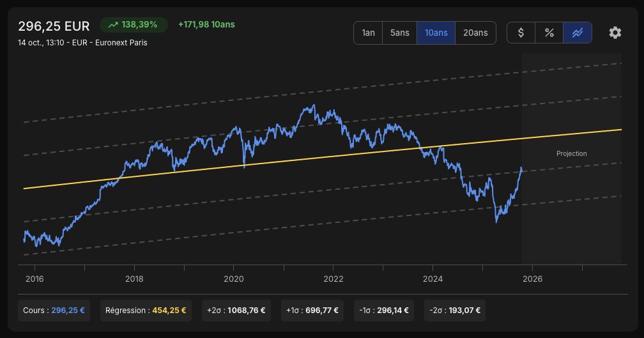Click the Cours 296,25 € chip
The image size is (644, 338).
(x=54, y=311)
